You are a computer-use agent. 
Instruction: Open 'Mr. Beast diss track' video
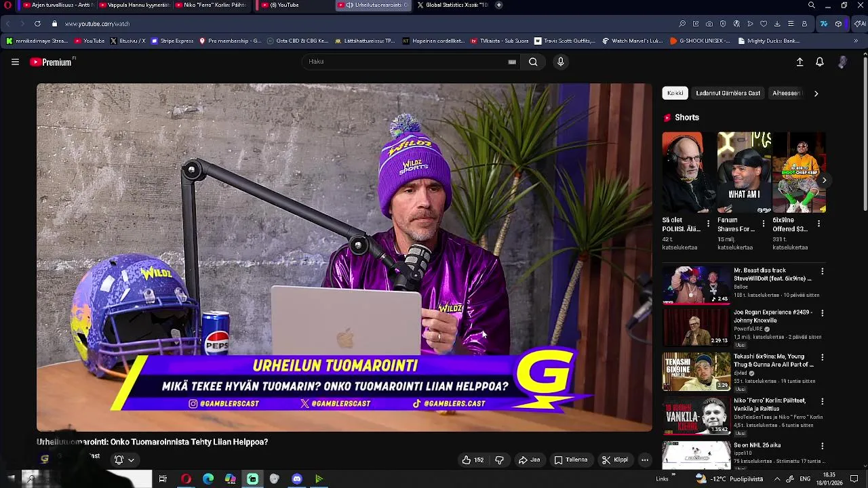coord(696,284)
